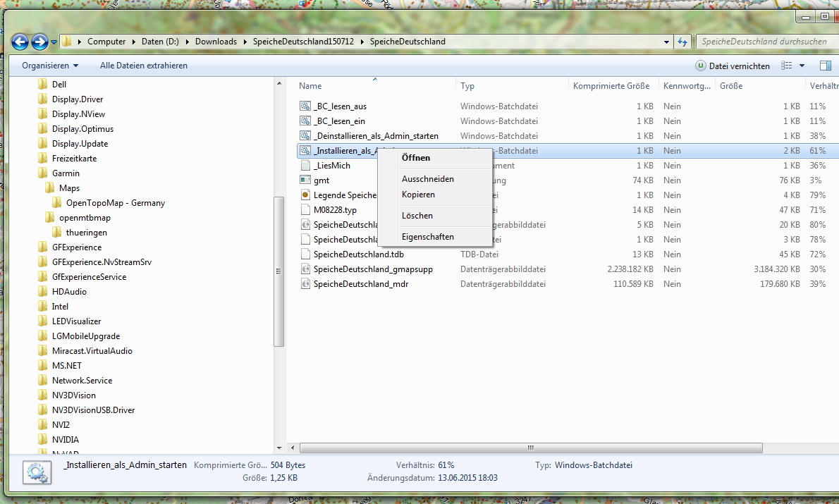Click the change view icon

pos(786,66)
